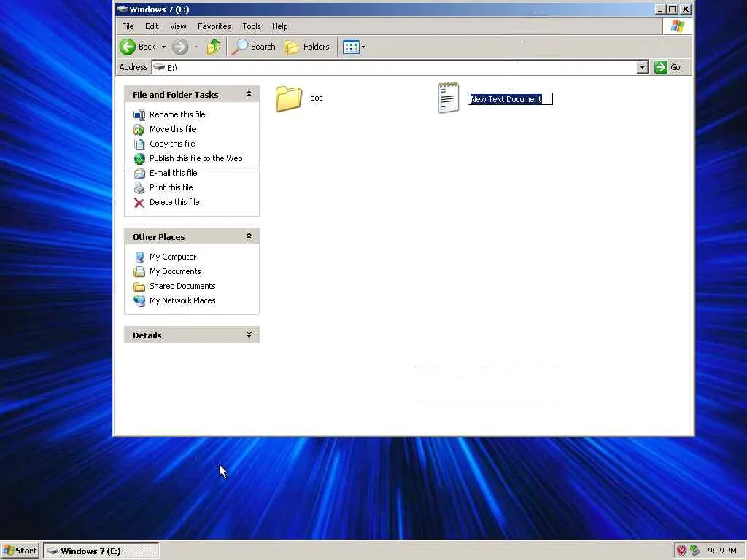747x560 pixels.
Task: Select the New Text Document notepad icon
Action: [448, 98]
